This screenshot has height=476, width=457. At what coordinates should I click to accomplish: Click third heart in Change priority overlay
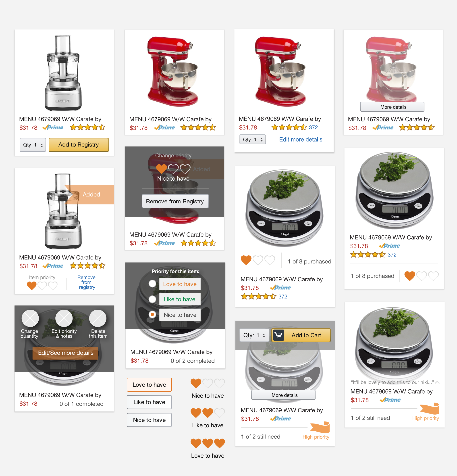pyautogui.click(x=185, y=169)
